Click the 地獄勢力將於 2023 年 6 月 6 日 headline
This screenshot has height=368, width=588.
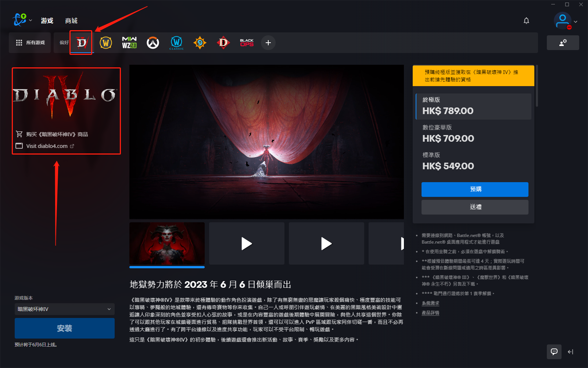click(x=210, y=284)
